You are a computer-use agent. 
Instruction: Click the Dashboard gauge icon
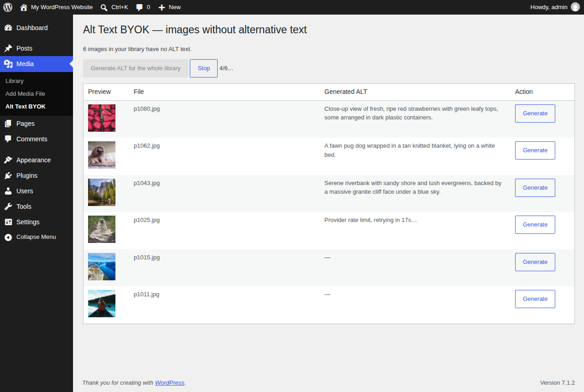coord(8,28)
